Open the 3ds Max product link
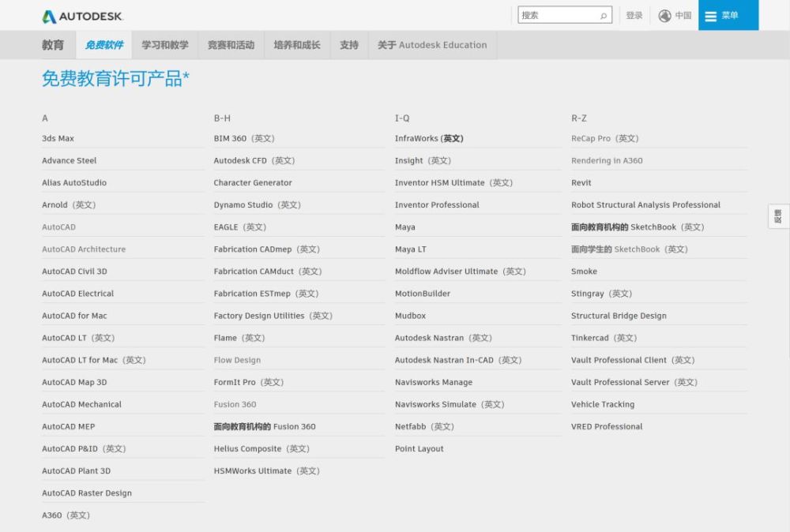 click(x=58, y=138)
